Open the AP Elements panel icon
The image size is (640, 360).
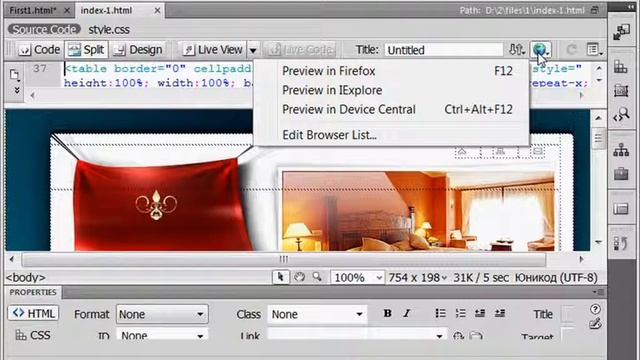(621, 90)
